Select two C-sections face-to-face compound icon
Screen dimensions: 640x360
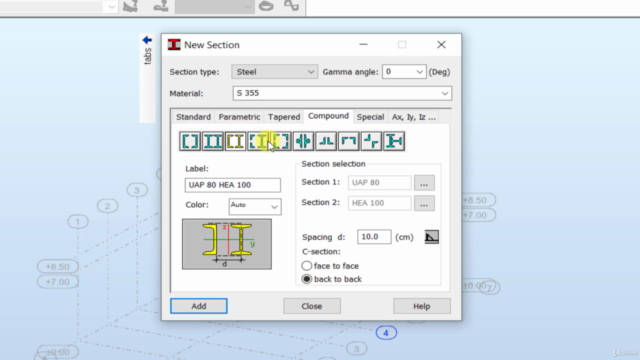pyautogui.click(x=190, y=141)
